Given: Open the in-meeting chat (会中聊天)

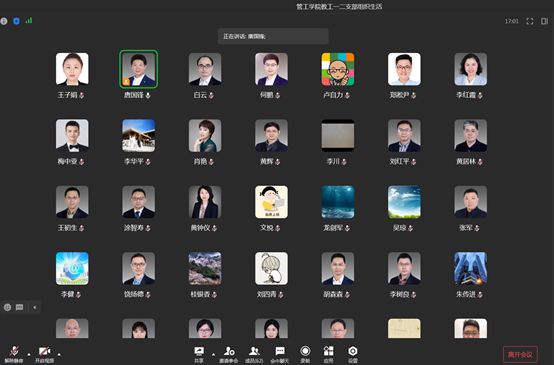Looking at the screenshot, I should tap(280, 354).
